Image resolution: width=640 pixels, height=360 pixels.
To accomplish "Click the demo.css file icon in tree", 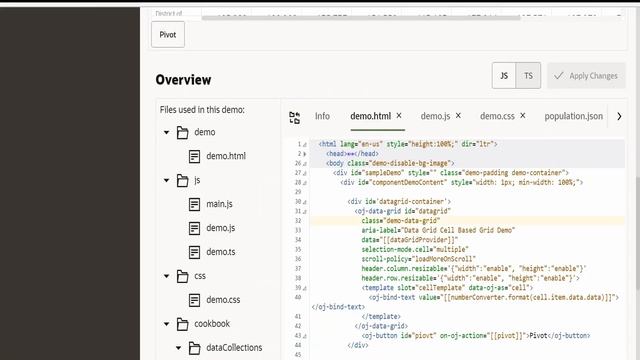I will (194, 300).
